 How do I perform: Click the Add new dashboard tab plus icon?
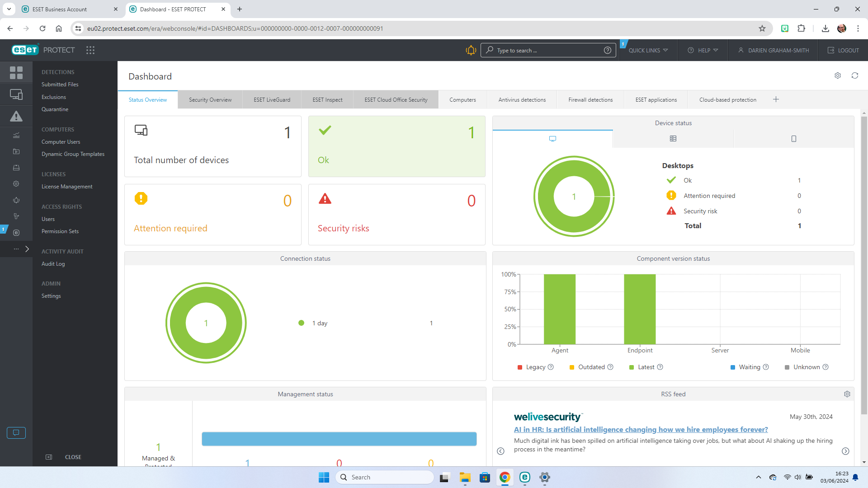(x=776, y=99)
